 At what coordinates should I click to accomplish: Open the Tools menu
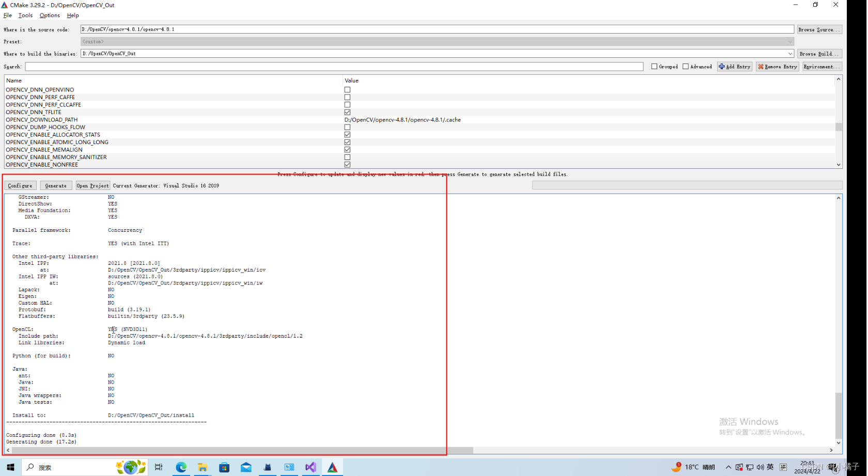pos(25,15)
